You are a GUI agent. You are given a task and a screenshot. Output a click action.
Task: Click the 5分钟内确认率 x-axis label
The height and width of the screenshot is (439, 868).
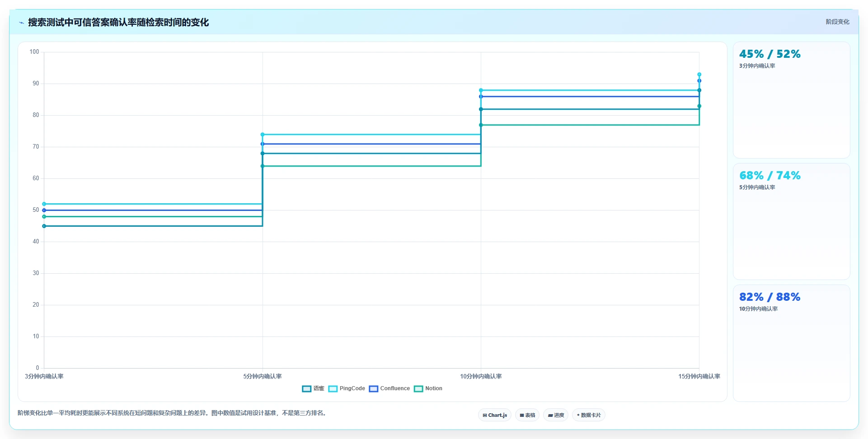[263, 376]
